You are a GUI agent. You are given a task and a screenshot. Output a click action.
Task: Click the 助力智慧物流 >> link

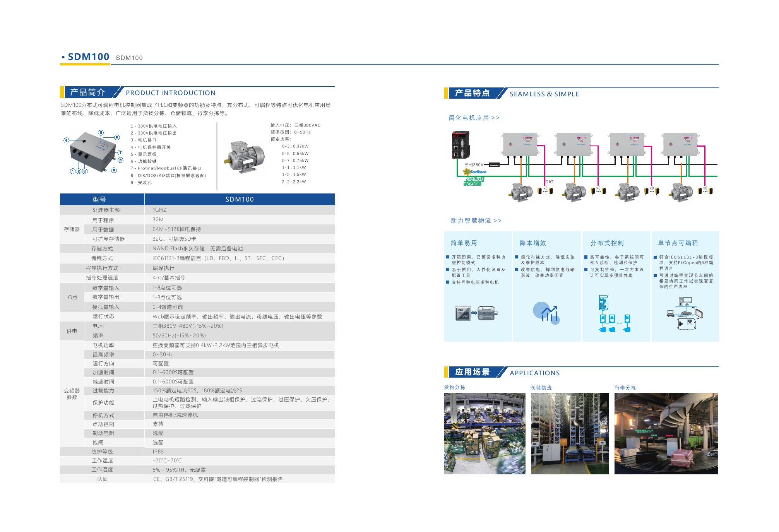476,221
